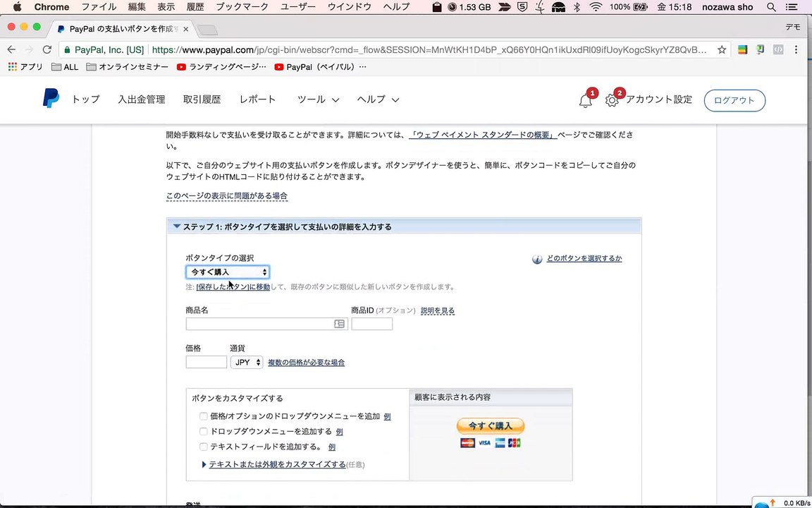This screenshot has width=812, height=508.
Task: Click the 例 link after テキストフィールドを追加する
Action: coord(332,447)
